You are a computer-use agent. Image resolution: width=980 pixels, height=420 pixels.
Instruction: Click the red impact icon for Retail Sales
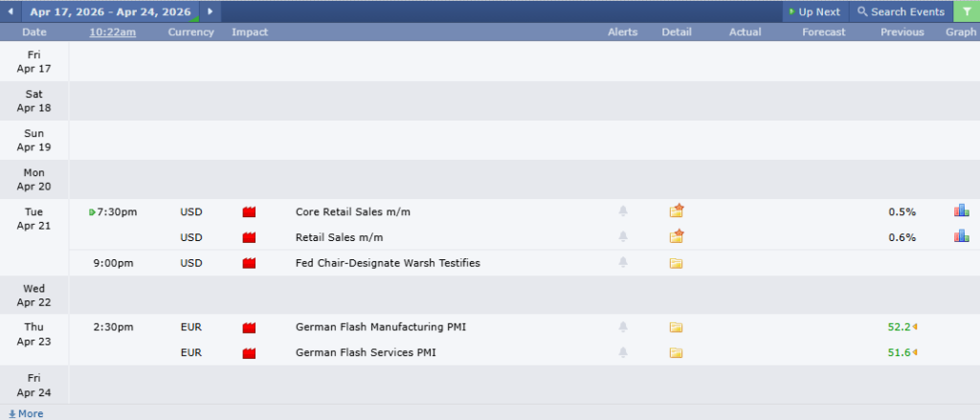point(251,237)
